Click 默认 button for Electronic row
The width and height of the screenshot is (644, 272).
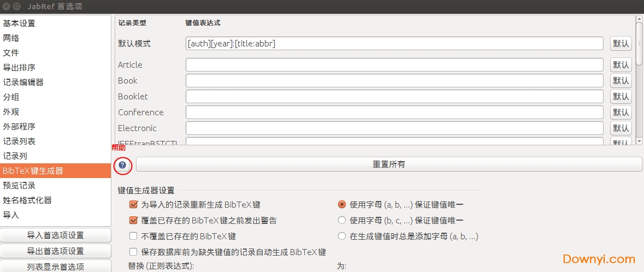click(x=621, y=128)
